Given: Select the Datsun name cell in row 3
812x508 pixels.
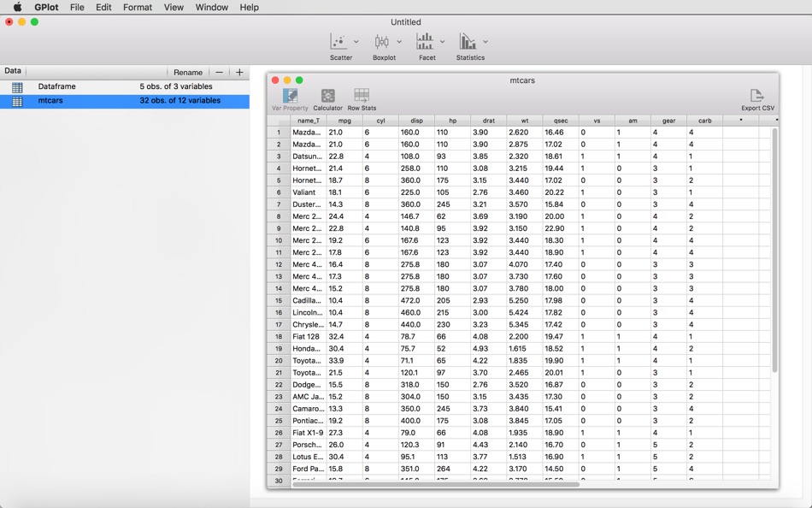Looking at the screenshot, I should [309, 157].
